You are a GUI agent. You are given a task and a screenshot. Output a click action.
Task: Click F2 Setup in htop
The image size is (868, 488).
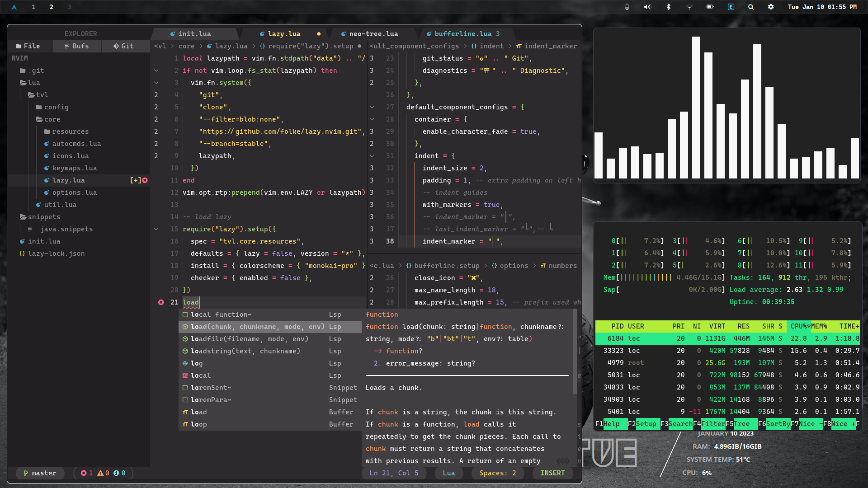tap(644, 424)
